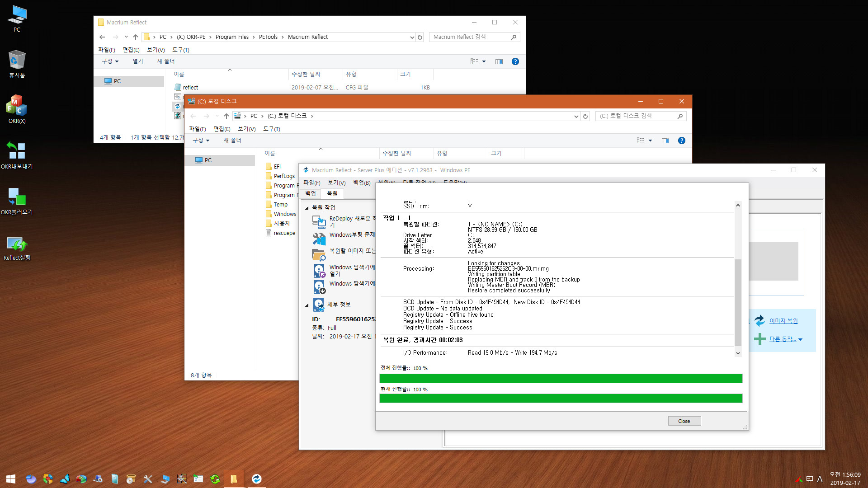Open view options dropdown in C: window
This screenshot has height=488, width=868.
click(650, 141)
